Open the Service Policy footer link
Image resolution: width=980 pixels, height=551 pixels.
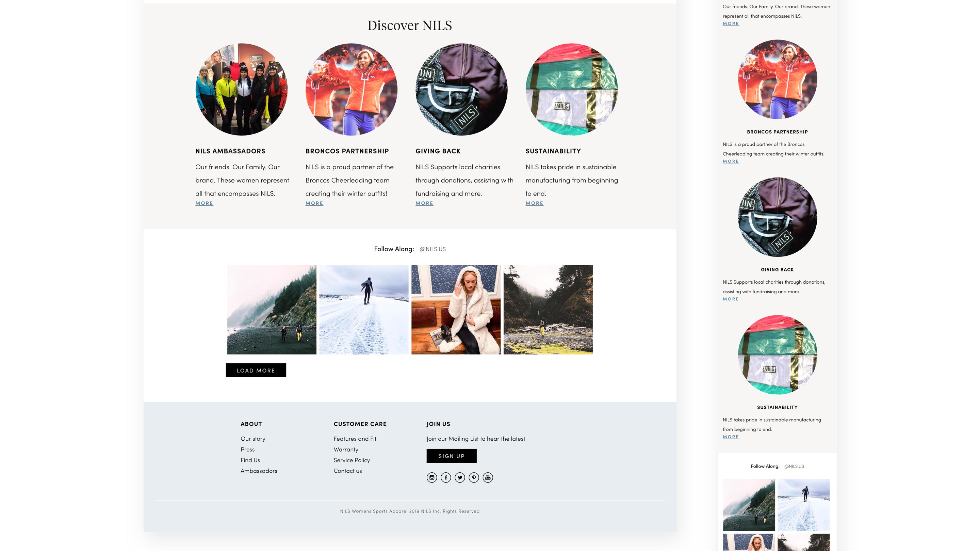coord(352,460)
